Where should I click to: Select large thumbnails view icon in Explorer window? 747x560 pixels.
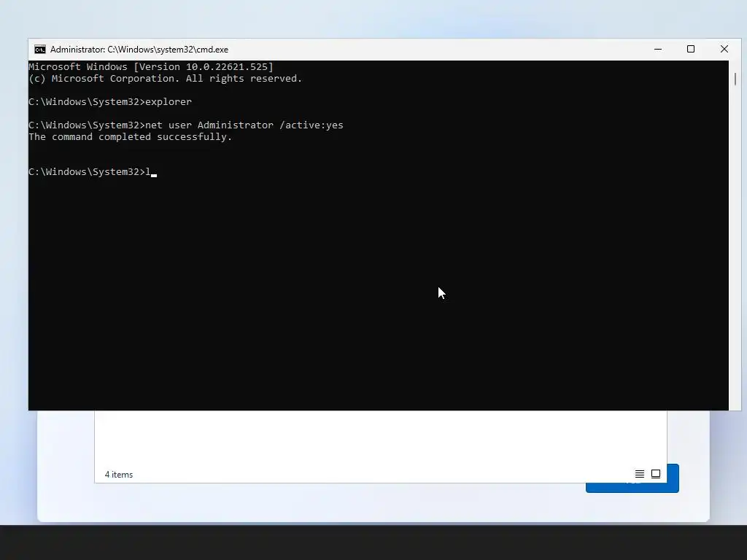(656, 474)
